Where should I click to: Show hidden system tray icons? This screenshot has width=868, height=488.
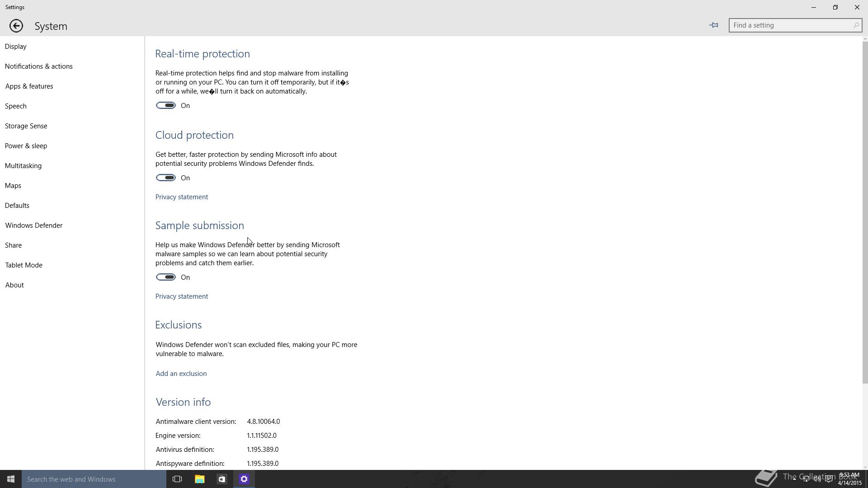pyautogui.click(x=794, y=479)
